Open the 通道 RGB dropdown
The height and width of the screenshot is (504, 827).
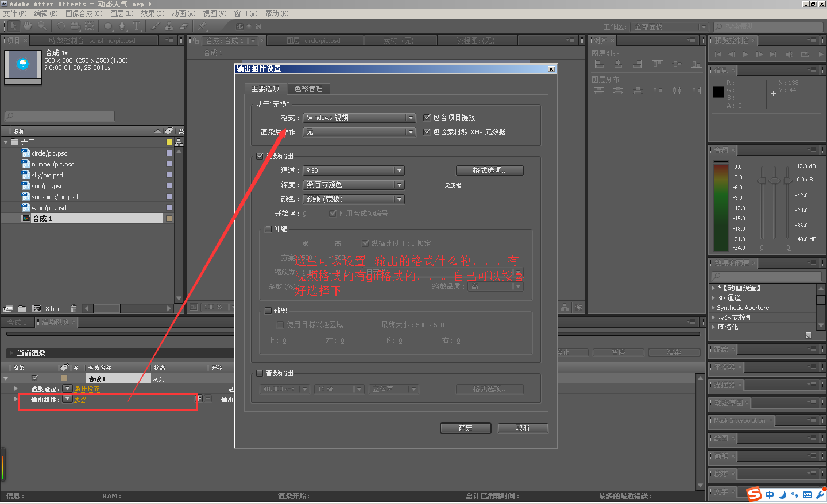(354, 170)
